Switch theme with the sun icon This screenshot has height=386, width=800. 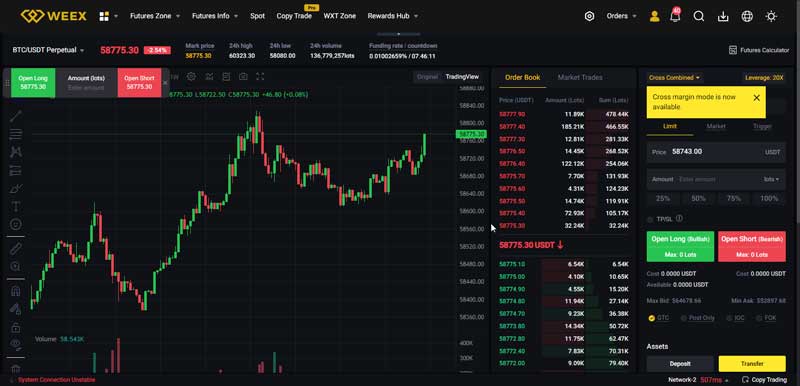pos(771,16)
